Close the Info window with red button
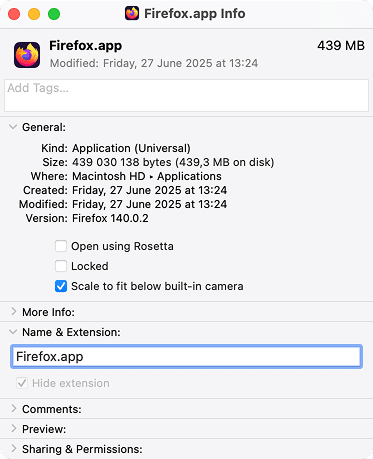 click(x=14, y=14)
